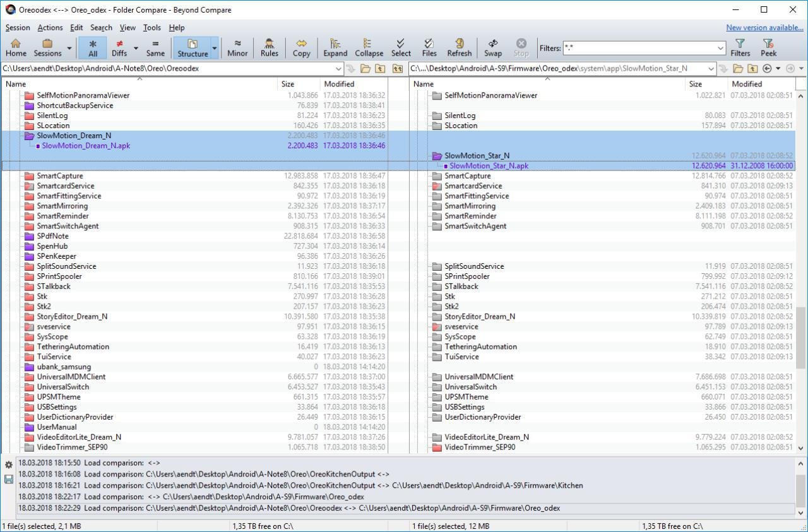Viewport: 808px width, 532px height.
Task: Sort right pane by Size column
Action: point(706,83)
